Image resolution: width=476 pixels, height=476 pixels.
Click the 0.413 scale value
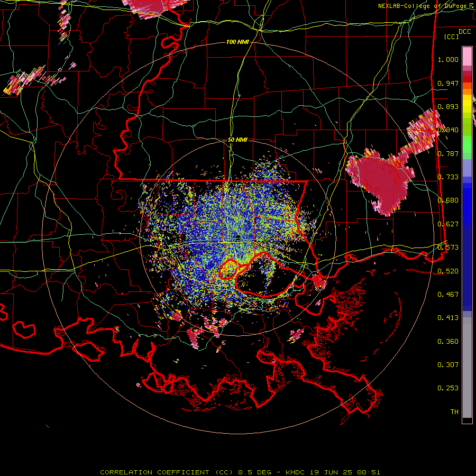point(448,318)
